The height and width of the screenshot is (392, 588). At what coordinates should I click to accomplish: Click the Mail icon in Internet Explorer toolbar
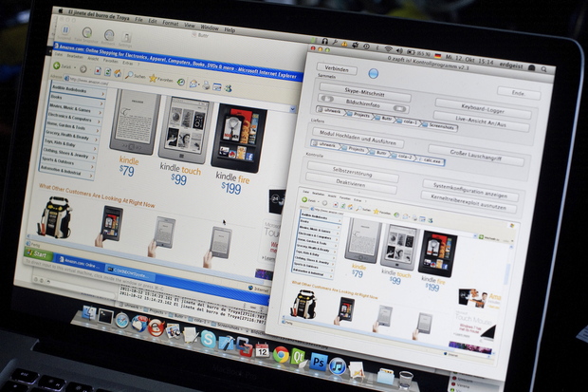pos(193,84)
